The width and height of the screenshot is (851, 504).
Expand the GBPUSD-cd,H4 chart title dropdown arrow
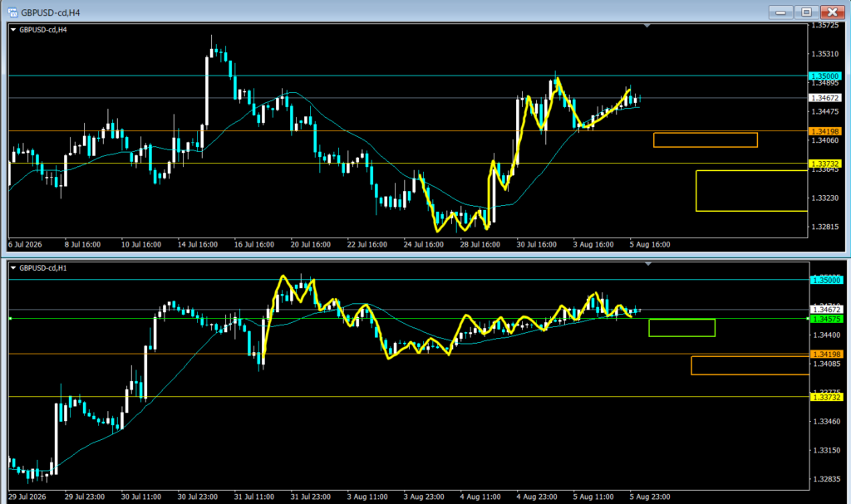(13, 30)
